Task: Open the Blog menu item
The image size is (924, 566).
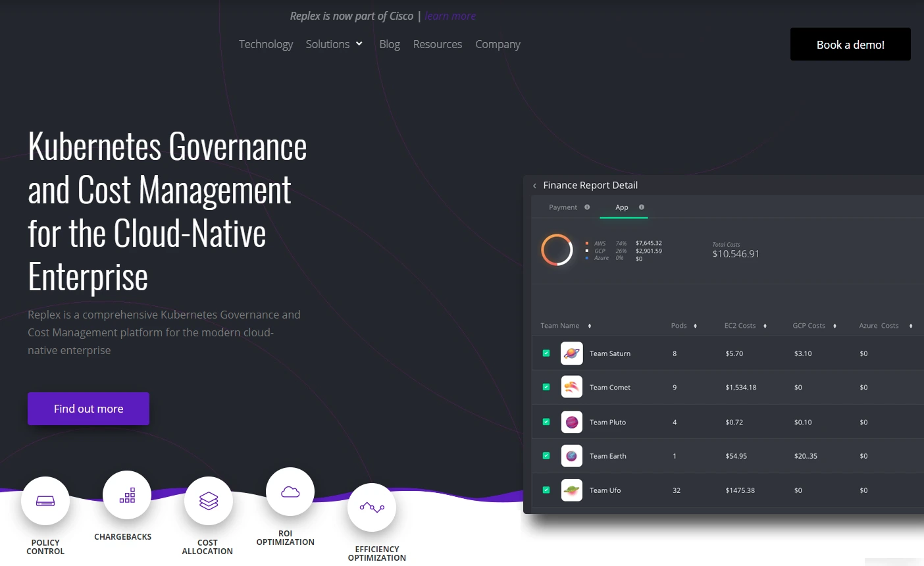Action: click(x=390, y=44)
